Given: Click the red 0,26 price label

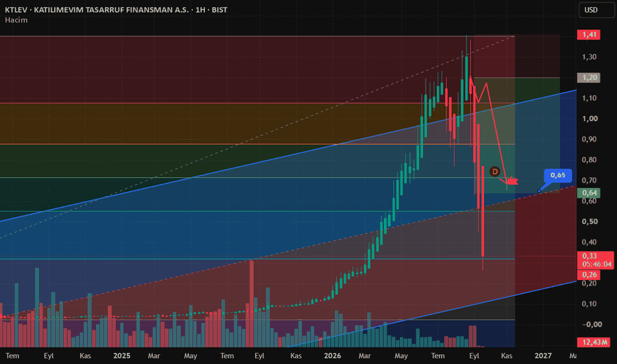Looking at the screenshot, I should (589, 275).
